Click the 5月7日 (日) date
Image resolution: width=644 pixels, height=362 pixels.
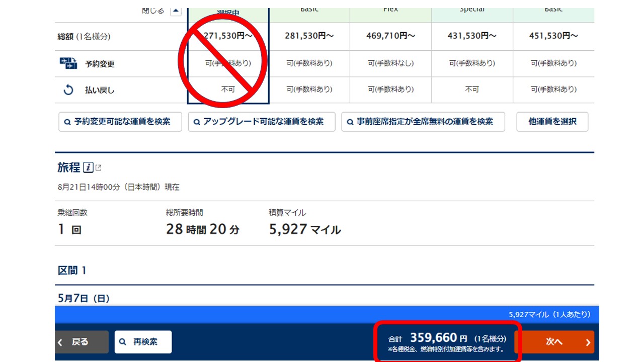pyautogui.click(x=84, y=298)
